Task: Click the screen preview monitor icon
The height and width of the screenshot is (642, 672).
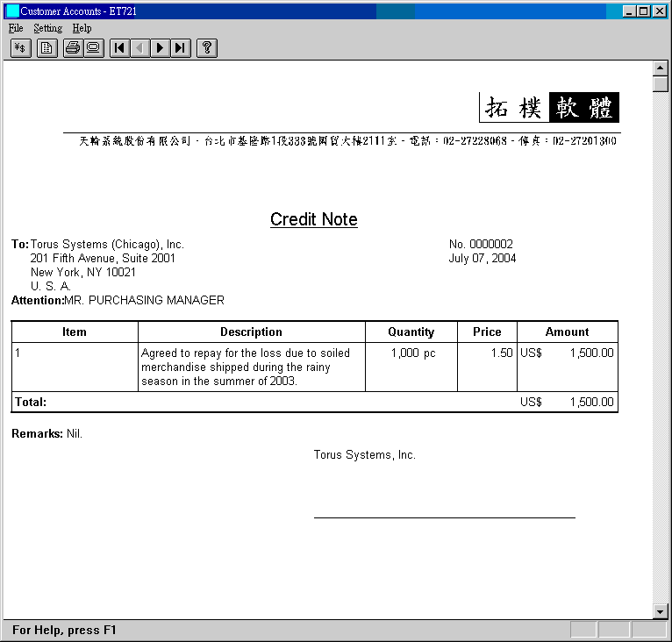Action: 93,47
